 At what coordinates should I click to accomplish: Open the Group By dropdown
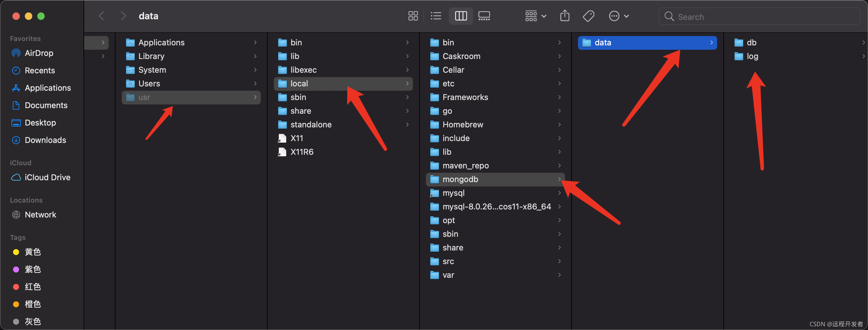coord(536,16)
